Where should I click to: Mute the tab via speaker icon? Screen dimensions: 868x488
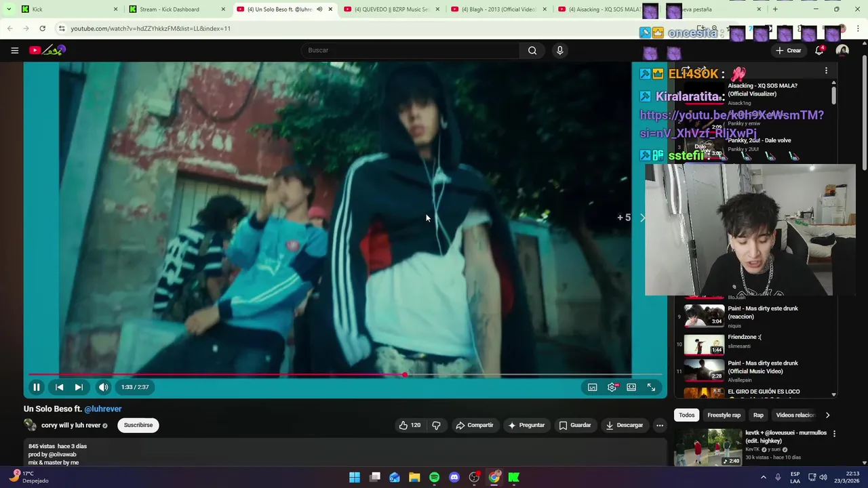319,9
